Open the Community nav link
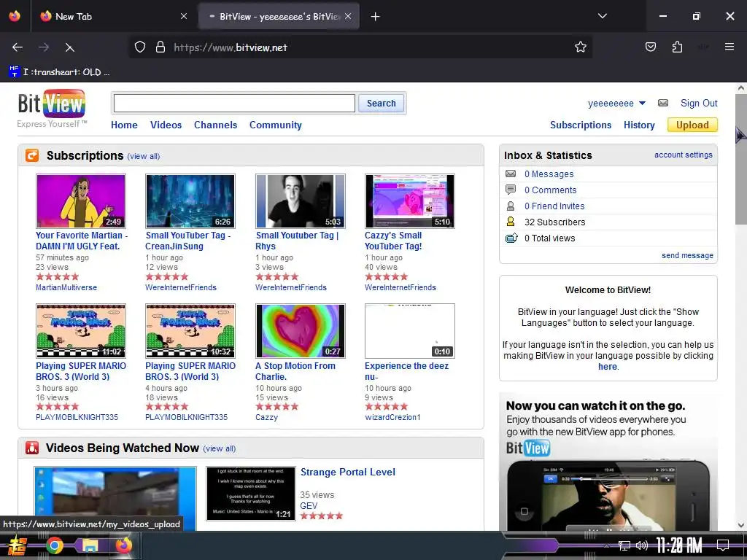747x560 pixels. [275, 125]
